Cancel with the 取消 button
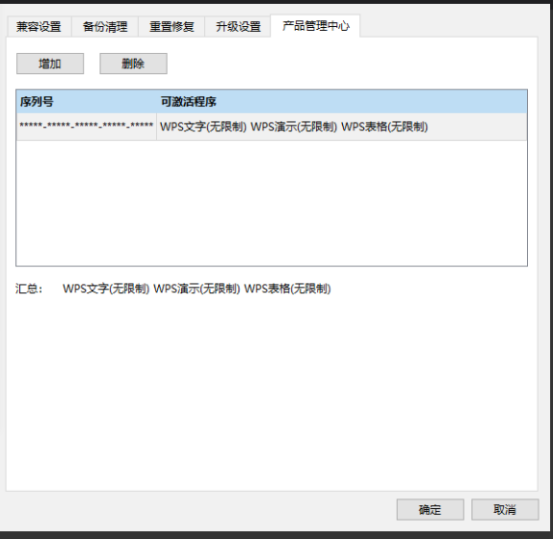The height and width of the screenshot is (539, 554). 505,509
